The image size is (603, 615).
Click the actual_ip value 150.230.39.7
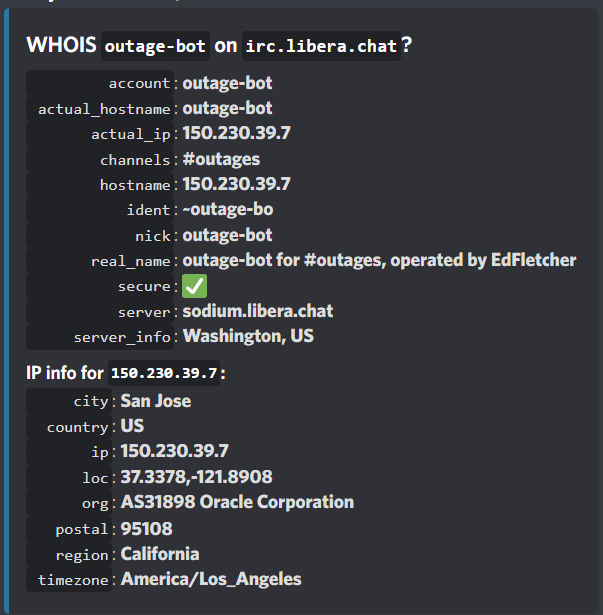click(x=237, y=133)
